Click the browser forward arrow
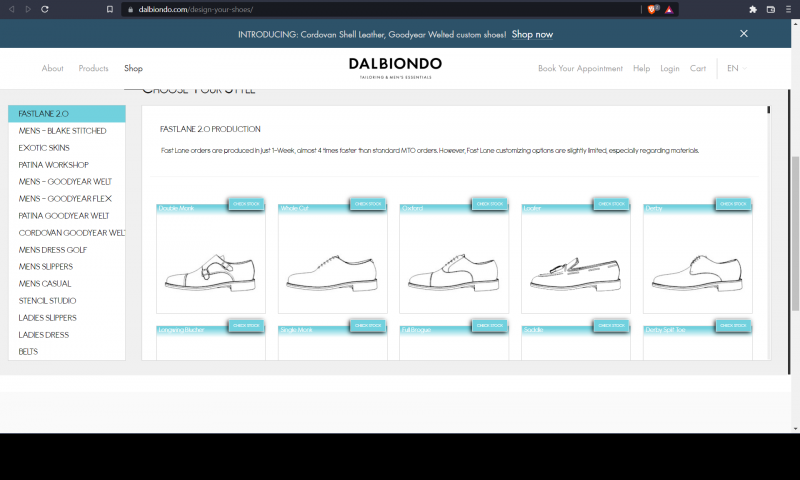Viewport: 800px width, 480px height. [x=28, y=9]
